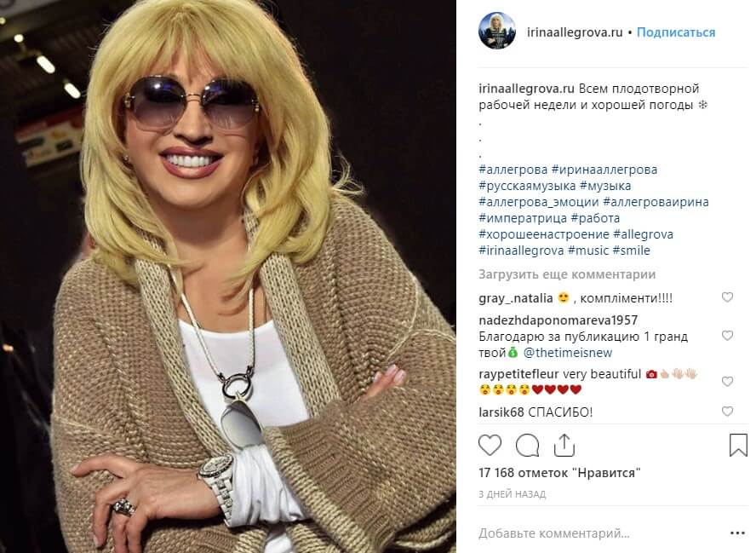View the 17 168 likes list

point(559,473)
